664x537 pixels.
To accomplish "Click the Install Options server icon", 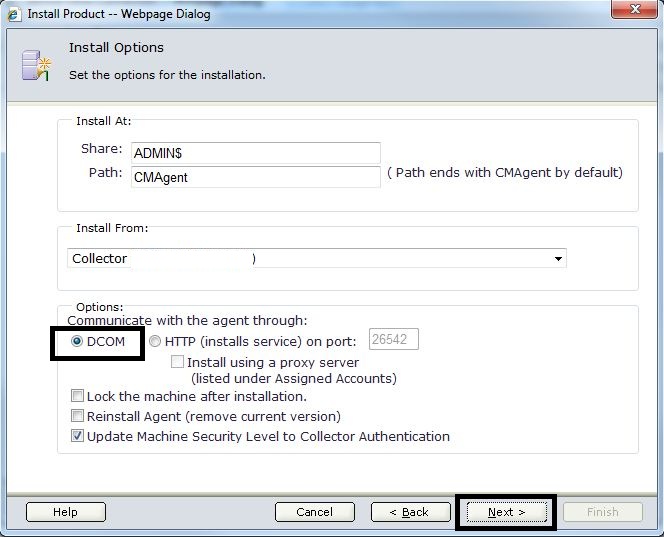I will click(x=35, y=64).
